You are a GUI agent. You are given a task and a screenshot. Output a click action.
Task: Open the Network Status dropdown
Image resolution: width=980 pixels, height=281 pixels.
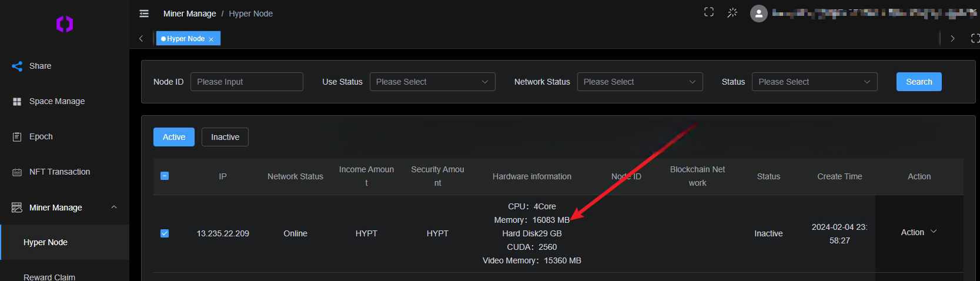(640, 82)
